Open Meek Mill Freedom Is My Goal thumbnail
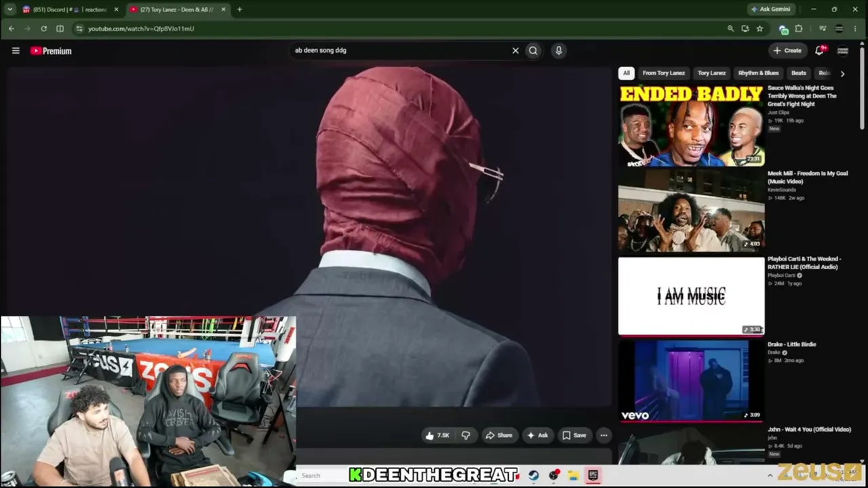 click(691, 211)
